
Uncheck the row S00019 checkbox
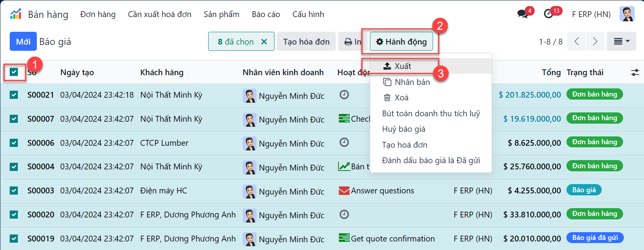[x=14, y=238]
